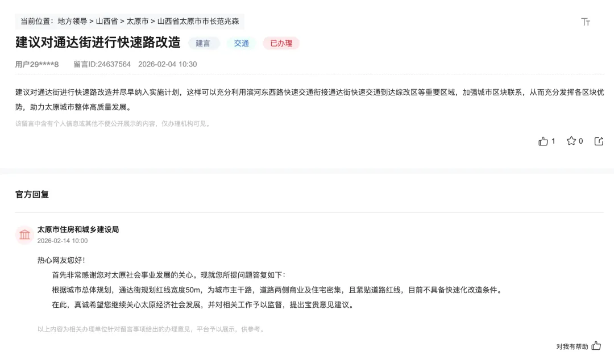The width and height of the screenshot is (614, 364).
Task: Favorite the message with star icon
Action: coord(571,141)
